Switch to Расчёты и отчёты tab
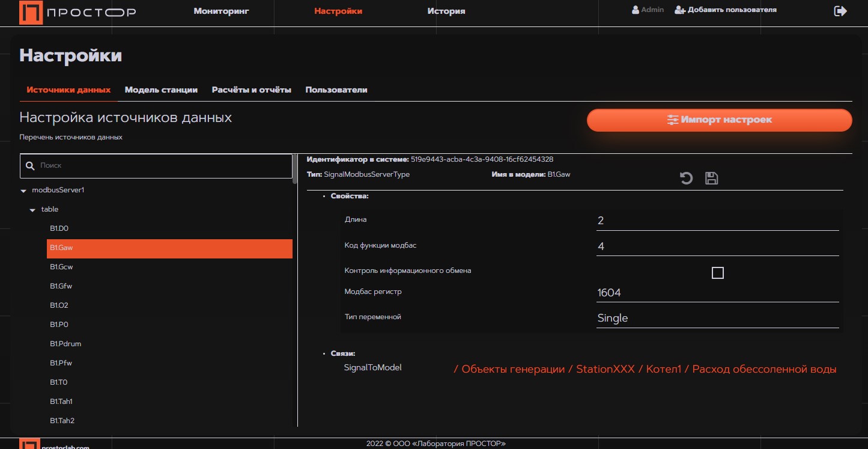Screen dimensions: 868x449 point(251,90)
